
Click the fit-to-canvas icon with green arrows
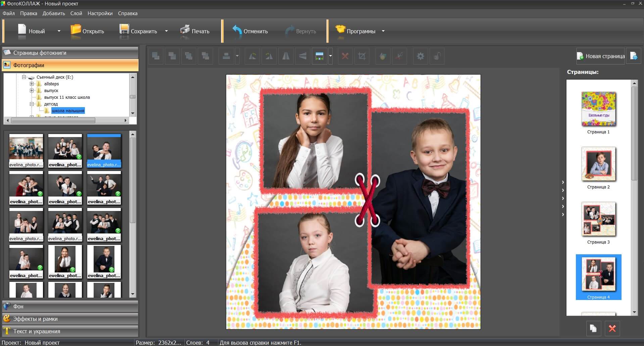click(x=319, y=56)
